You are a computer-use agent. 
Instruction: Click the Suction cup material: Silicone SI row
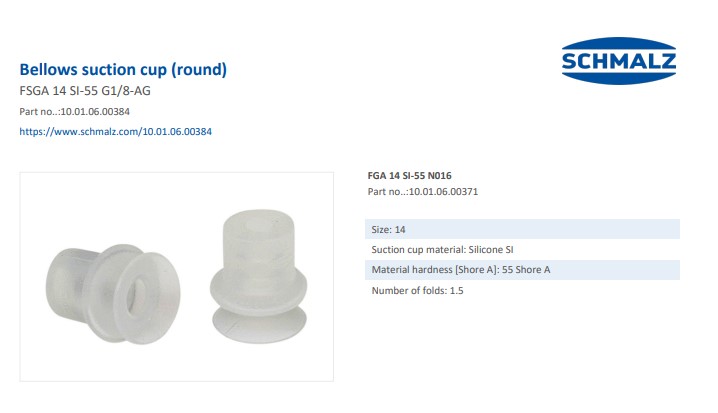(x=522, y=250)
